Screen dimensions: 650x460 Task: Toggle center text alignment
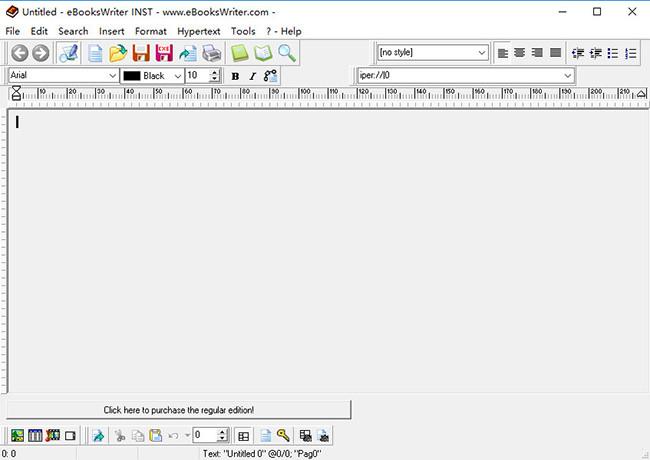coord(519,53)
